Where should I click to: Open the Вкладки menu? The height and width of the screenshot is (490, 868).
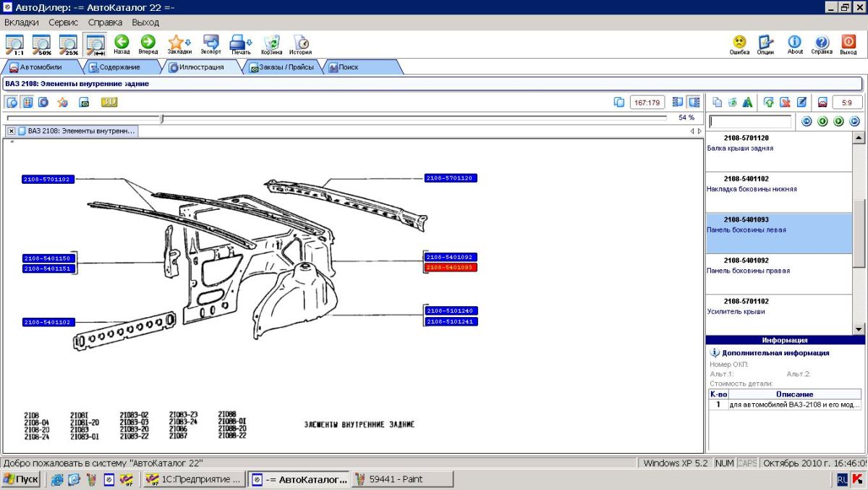pos(22,22)
